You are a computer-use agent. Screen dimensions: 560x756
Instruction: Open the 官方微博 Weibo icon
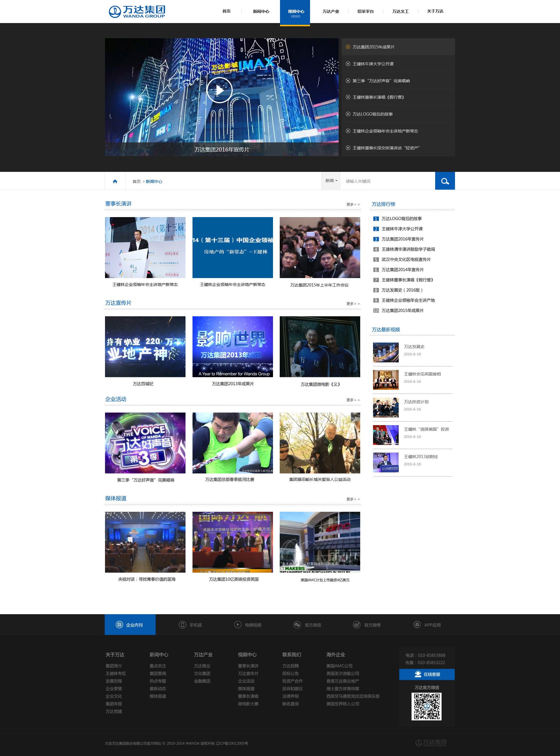pos(357,624)
